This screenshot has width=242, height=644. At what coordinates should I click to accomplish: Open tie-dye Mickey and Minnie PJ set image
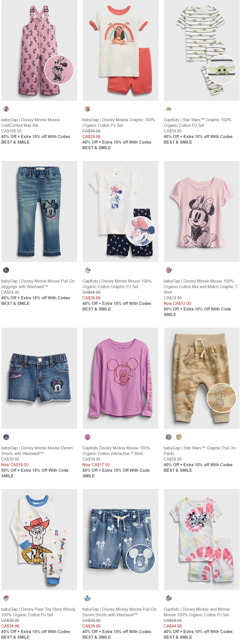pyautogui.click(x=202, y=540)
